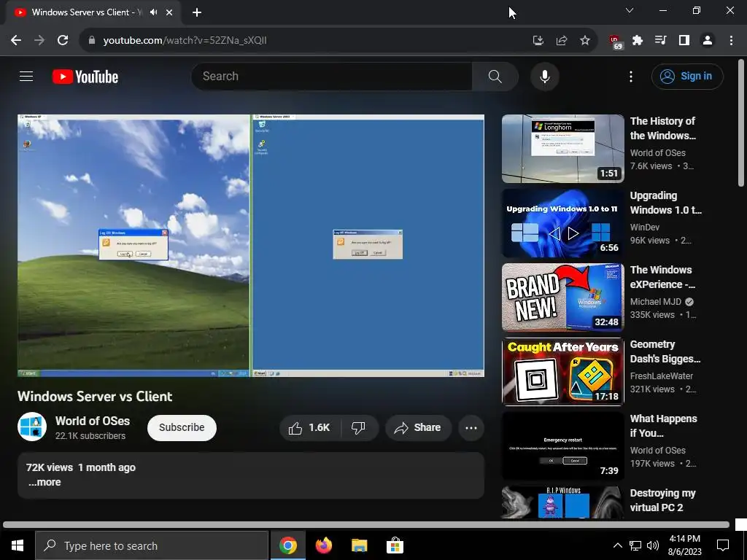Open Geometry Dash's Biggest video thumbnail
The width and height of the screenshot is (747, 560).
(x=562, y=371)
